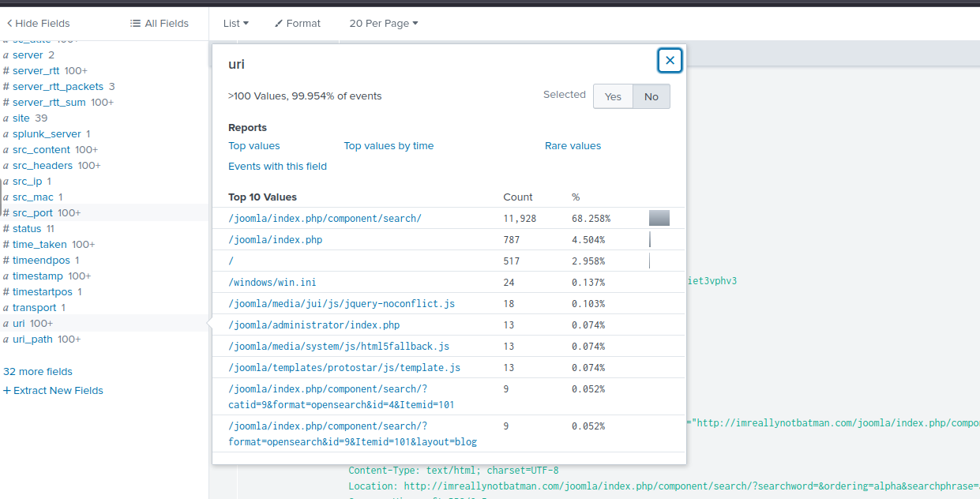Click the 68.258% bar for search uri
This screenshot has height=499, width=980.
[x=659, y=219]
